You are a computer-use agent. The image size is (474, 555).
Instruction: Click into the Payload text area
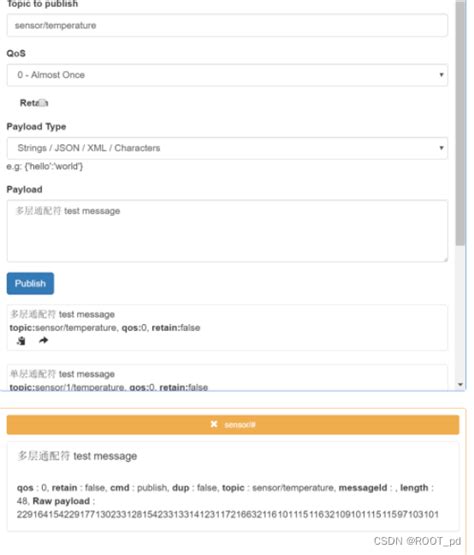(x=227, y=231)
